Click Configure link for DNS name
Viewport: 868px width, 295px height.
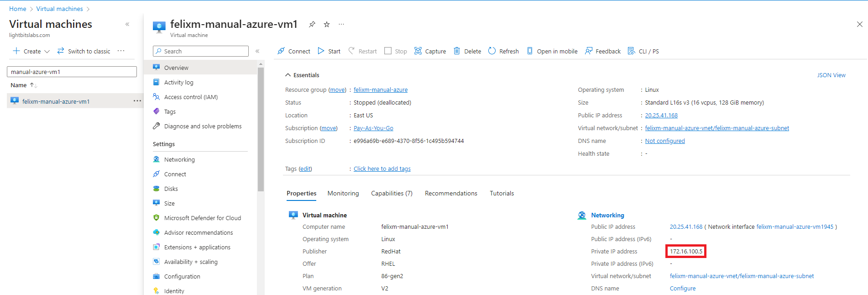click(x=683, y=288)
